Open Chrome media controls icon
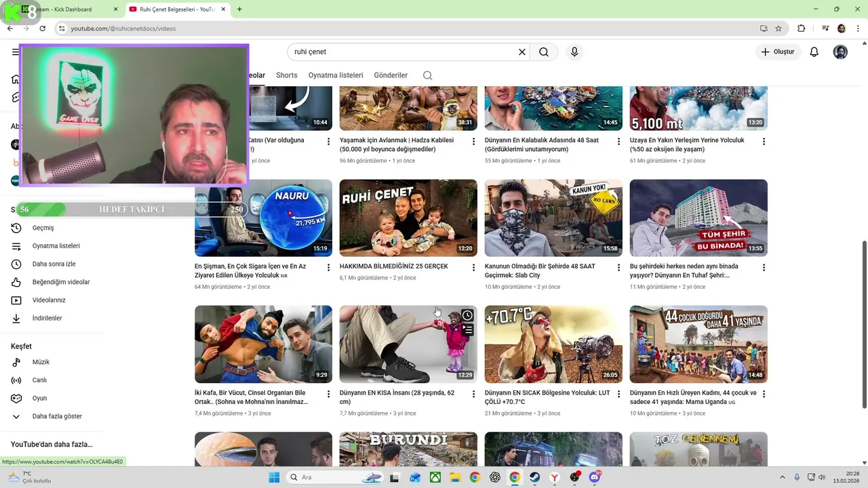This screenshot has width=868, height=488. coord(825,28)
